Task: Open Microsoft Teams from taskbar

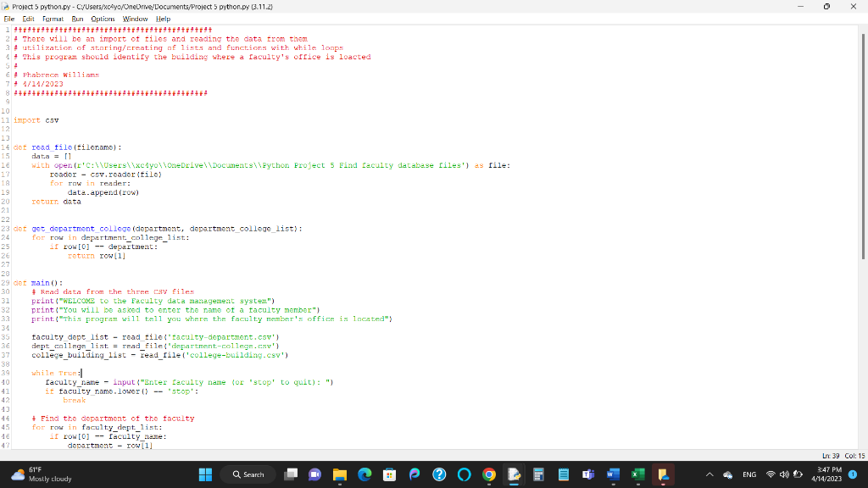Action: coord(588,474)
